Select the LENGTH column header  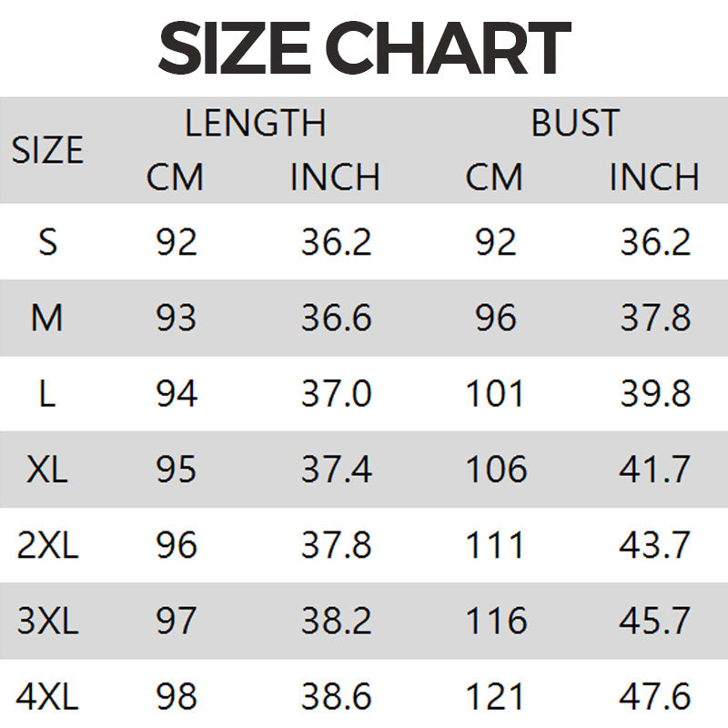[255, 123]
